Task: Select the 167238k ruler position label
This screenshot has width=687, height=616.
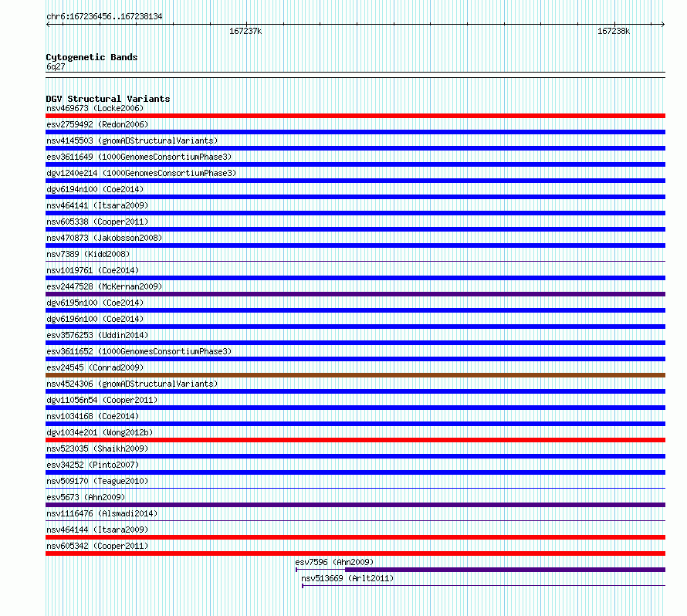Action: [x=614, y=31]
